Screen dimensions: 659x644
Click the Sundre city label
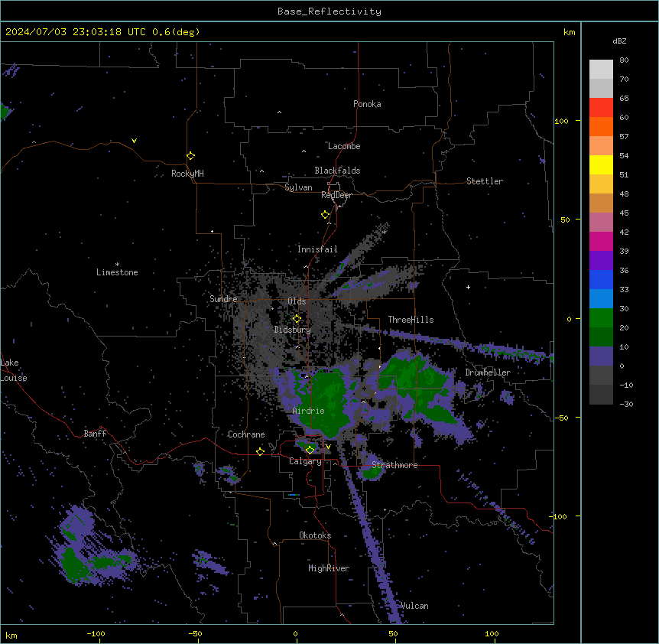pyautogui.click(x=223, y=299)
